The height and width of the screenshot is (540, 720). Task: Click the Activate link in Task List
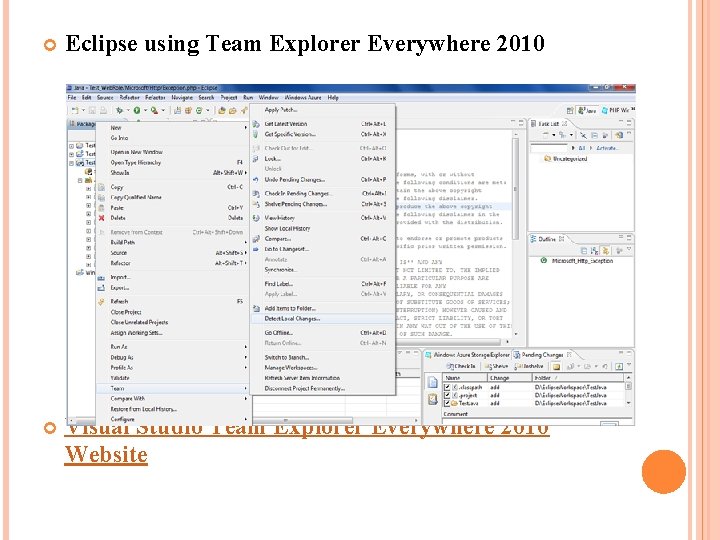pos(608,148)
